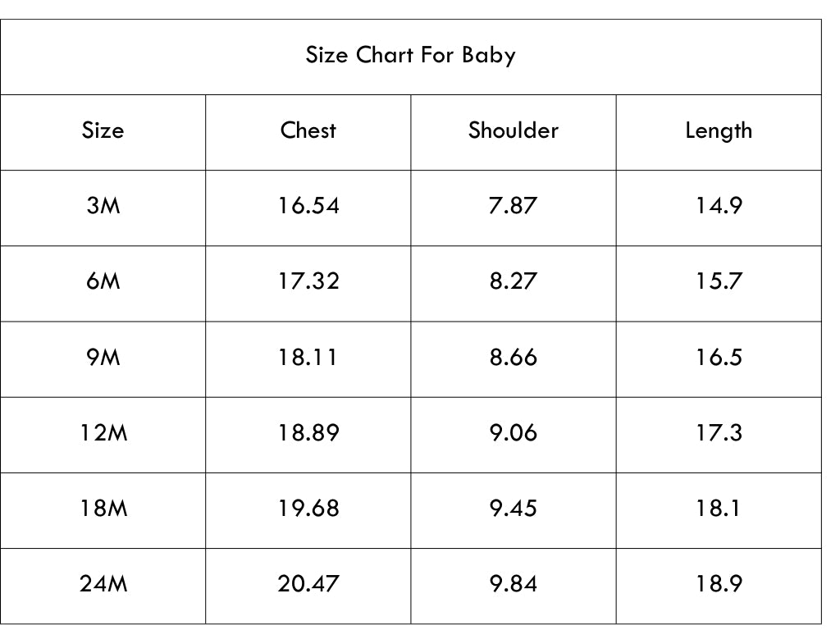Select the Length column header
The width and height of the screenshot is (840, 630).
coord(719,131)
